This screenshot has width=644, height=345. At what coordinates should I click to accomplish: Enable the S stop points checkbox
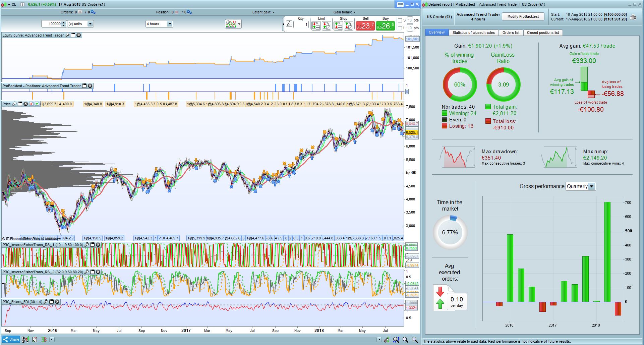coord(400,20)
